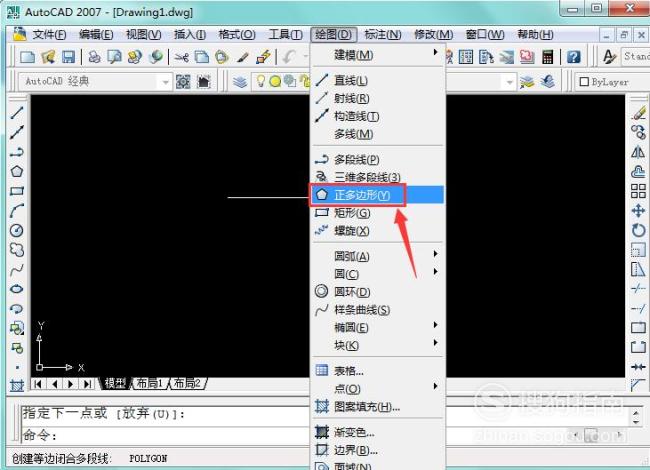Click the Open file icon

click(48, 57)
